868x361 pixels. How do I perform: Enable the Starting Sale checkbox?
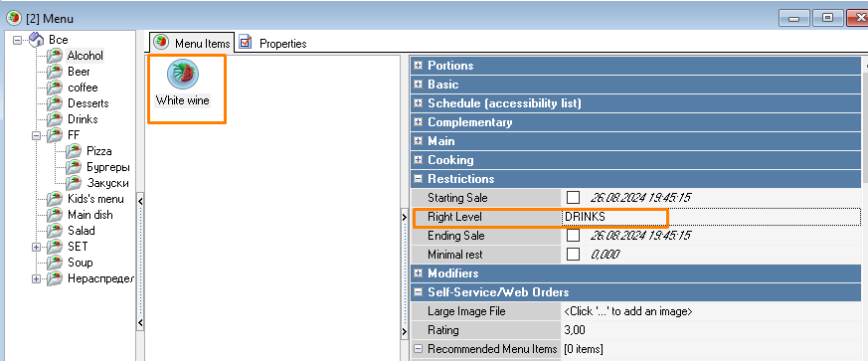pos(573,198)
